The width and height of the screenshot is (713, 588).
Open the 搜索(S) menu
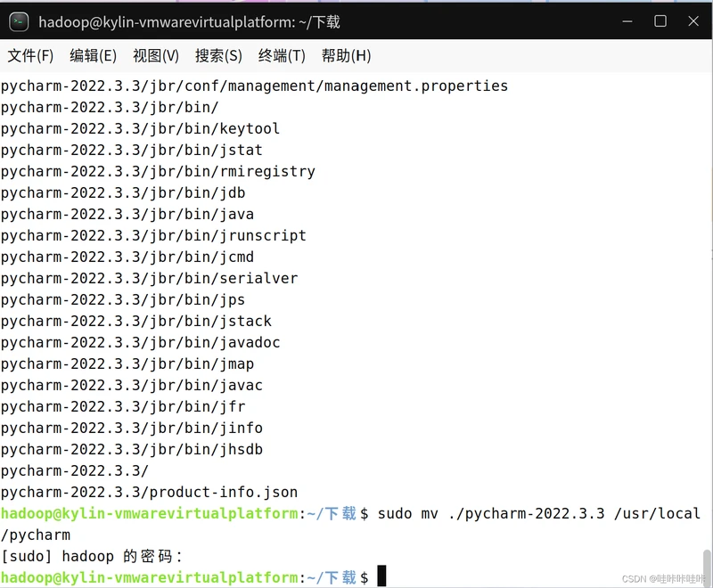click(218, 55)
